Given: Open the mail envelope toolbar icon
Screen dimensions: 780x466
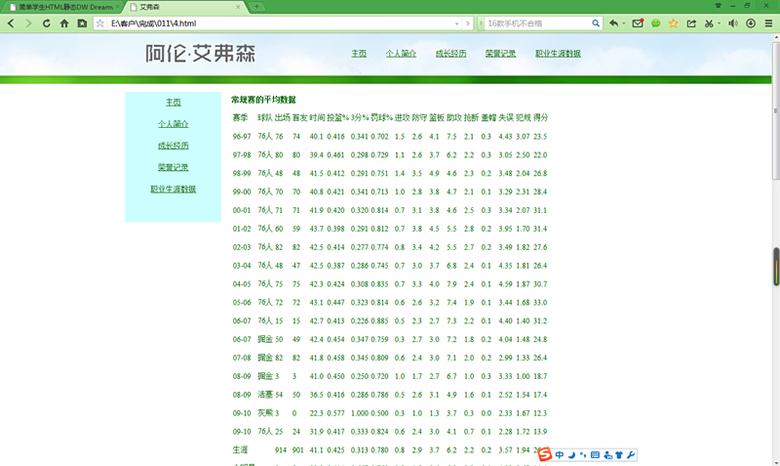Looking at the screenshot, I should click(639, 22).
